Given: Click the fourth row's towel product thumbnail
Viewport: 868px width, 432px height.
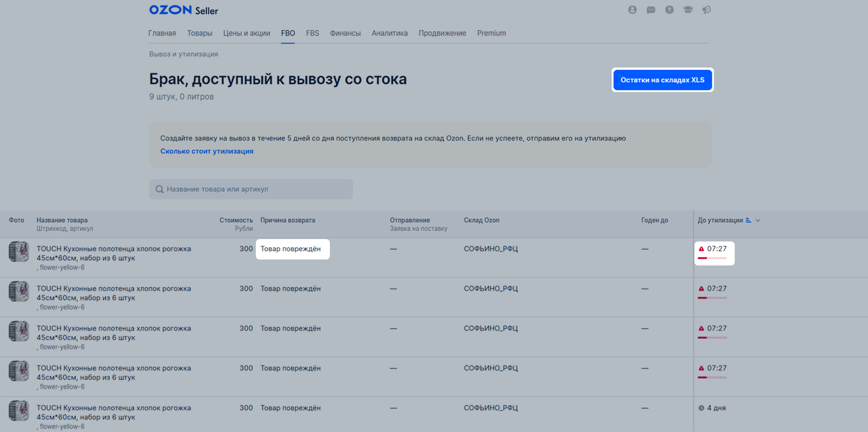Looking at the screenshot, I should click(x=19, y=371).
